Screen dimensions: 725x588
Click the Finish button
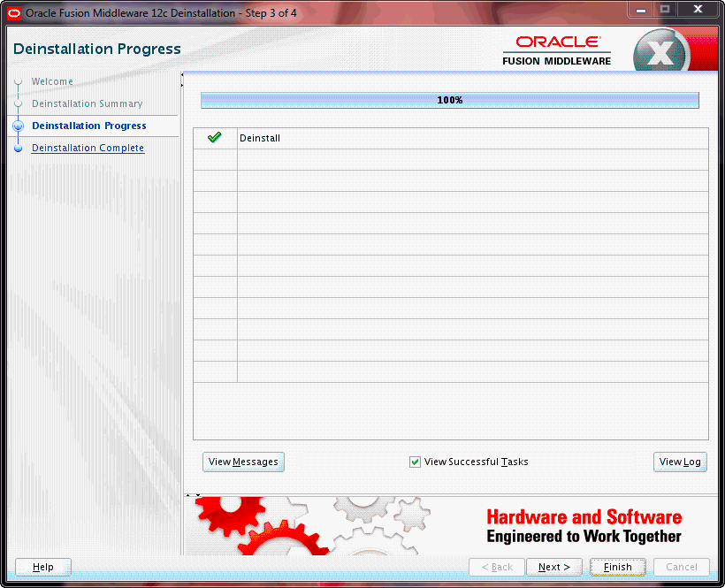click(617, 567)
